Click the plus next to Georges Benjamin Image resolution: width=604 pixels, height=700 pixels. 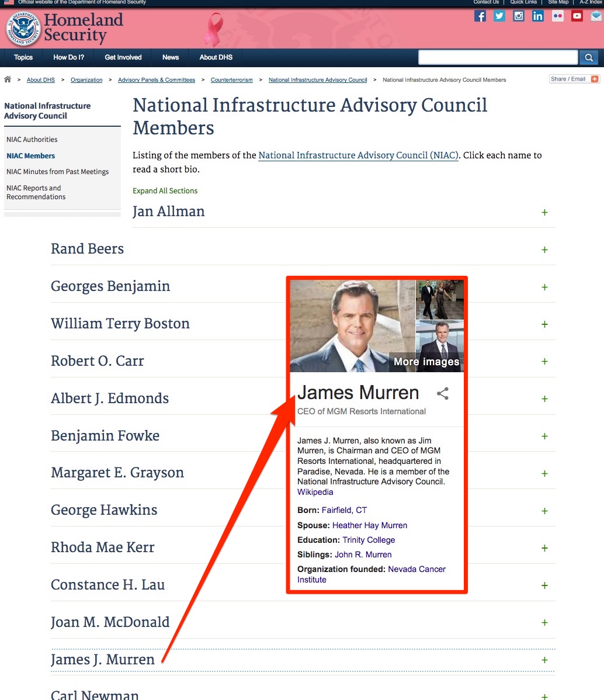point(544,287)
